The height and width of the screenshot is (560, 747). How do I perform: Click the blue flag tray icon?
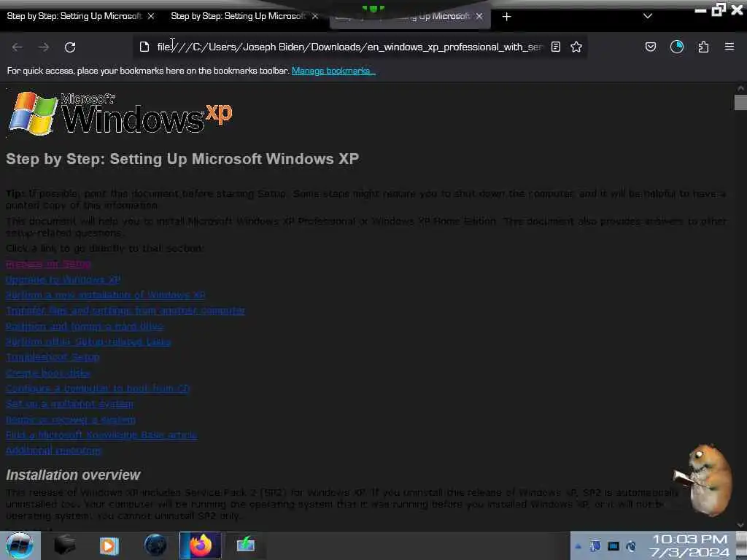click(595, 546)
